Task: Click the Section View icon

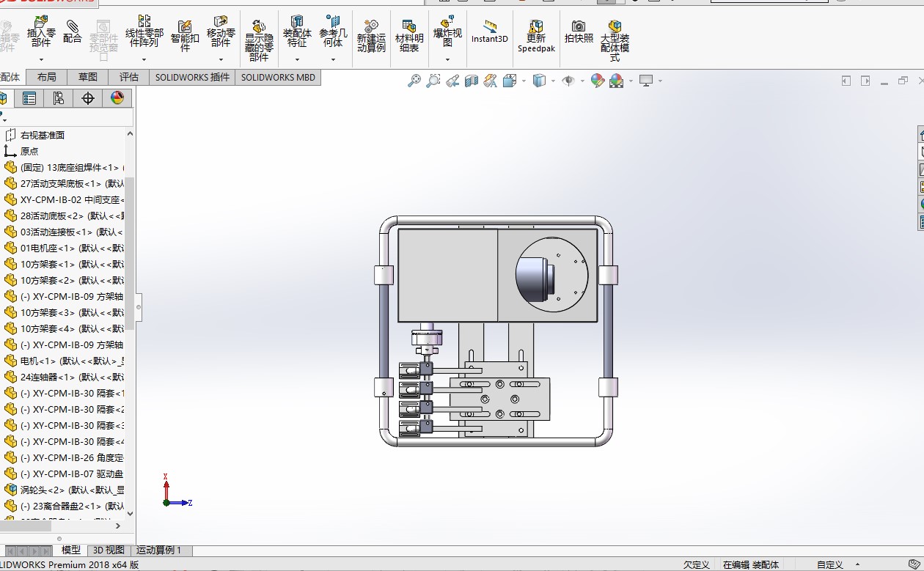Action: tap(472, 81)
